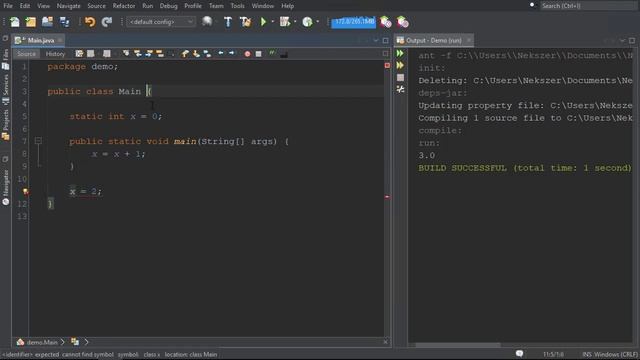Click the Profile Project icon

(x=307, y=22)
